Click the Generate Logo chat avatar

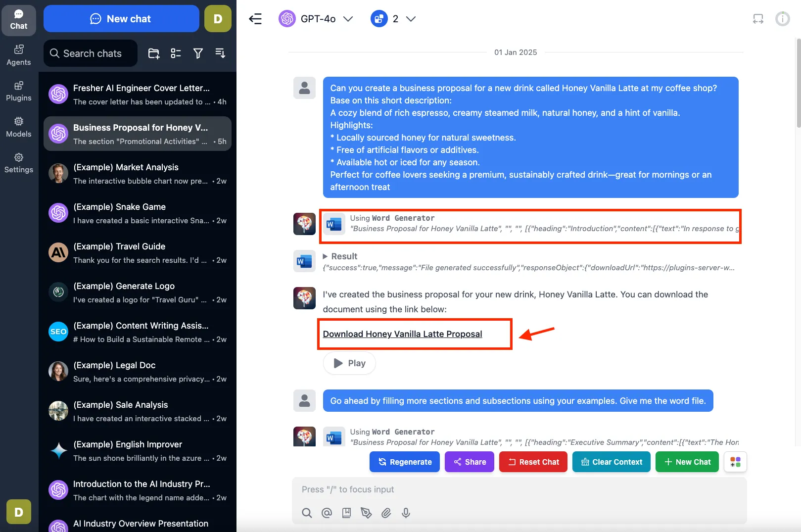coord(58,292)
